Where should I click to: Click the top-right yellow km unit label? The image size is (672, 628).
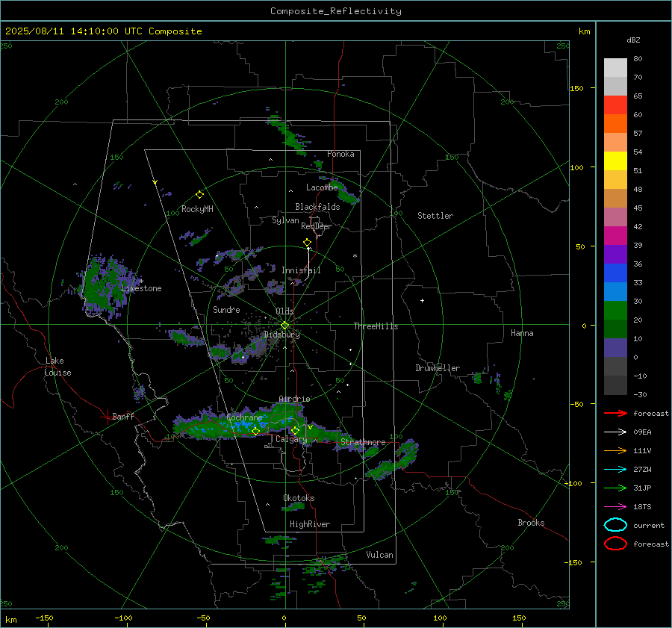584,31
